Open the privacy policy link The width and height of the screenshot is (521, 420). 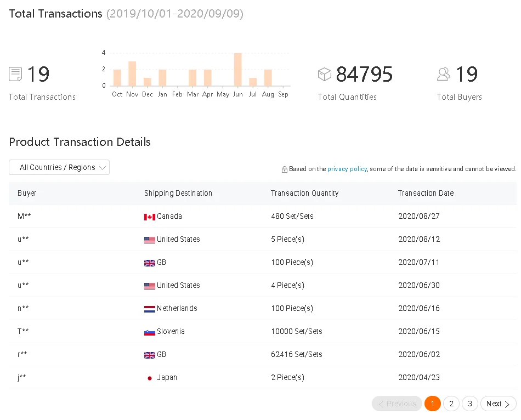pos(347,169)
